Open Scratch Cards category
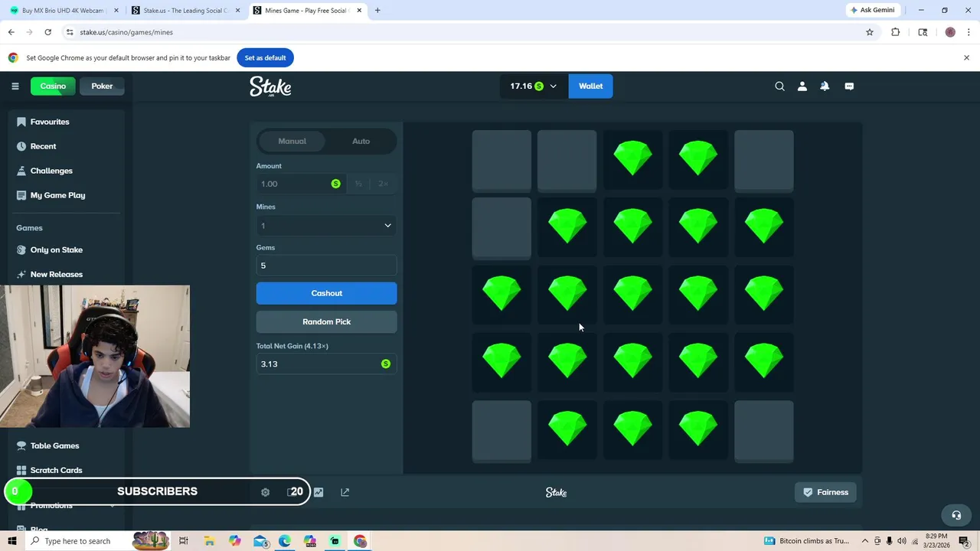The height and width of the screenshot is (551, 980). pos(56,470)
